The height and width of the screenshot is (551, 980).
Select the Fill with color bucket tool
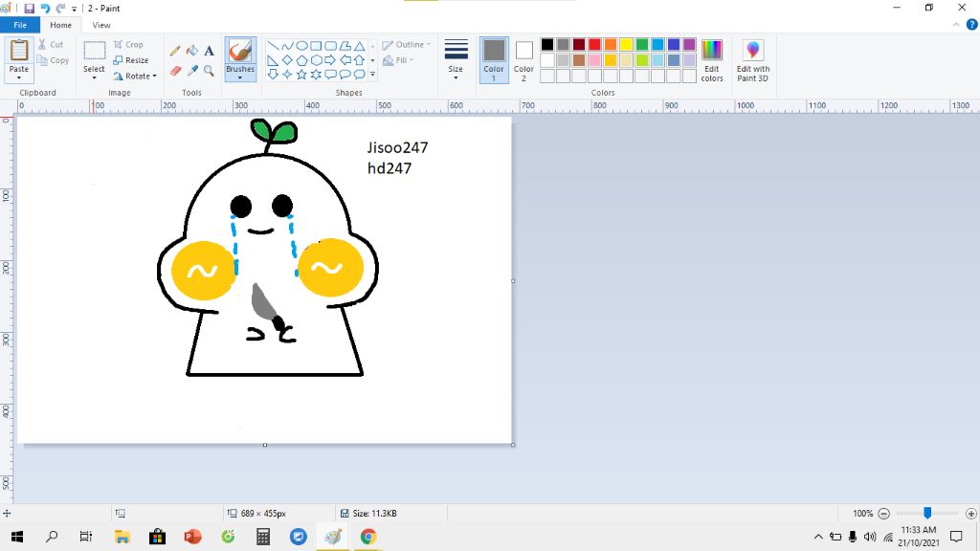(192, 51)
